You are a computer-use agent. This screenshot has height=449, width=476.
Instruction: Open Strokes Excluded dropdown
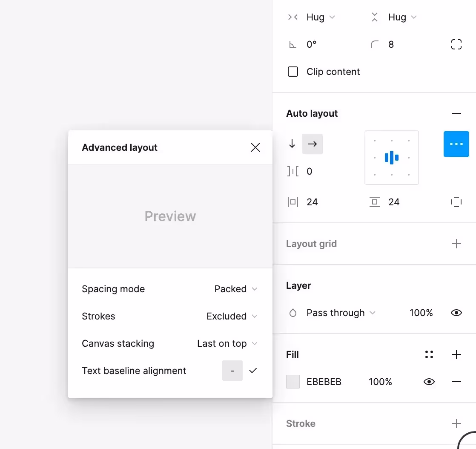[x=232, y=316]
